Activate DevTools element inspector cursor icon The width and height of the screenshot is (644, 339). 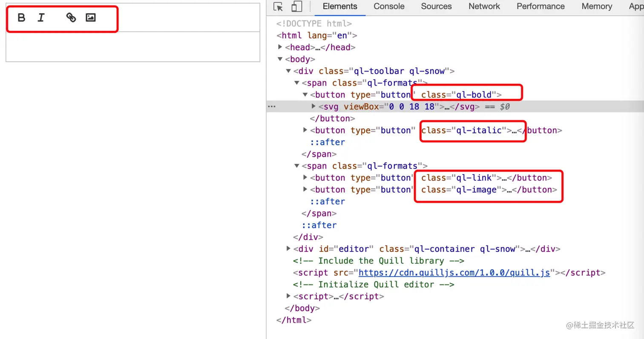(278, 6)
